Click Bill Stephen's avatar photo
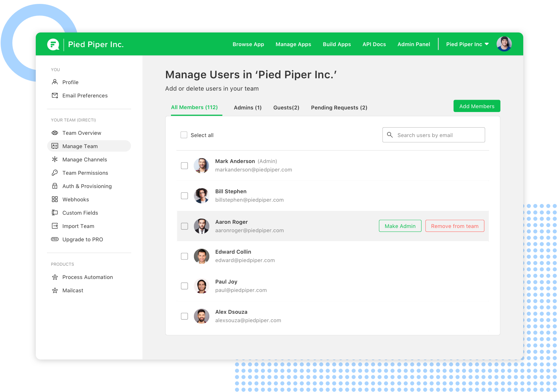Image resolution: width=559 pixels, height=392 pixels. pyautogui.click(x=201, y=196)
